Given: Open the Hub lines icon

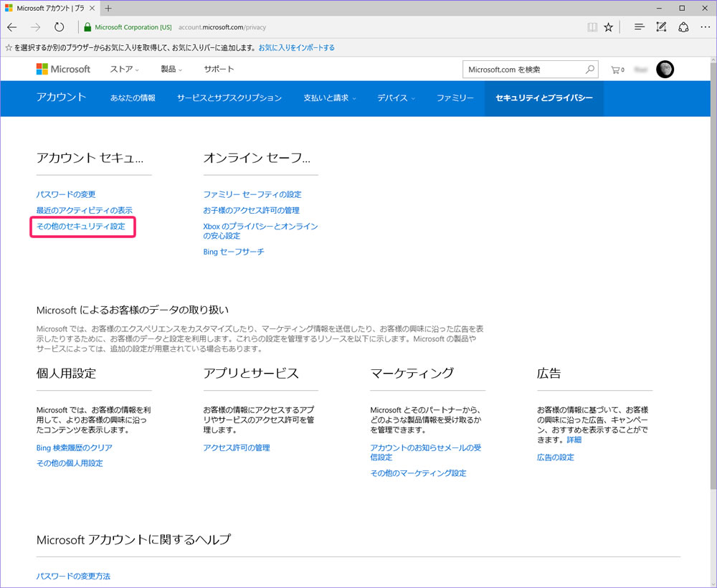Looking at the screenshot, I should [x=640, y=27].
